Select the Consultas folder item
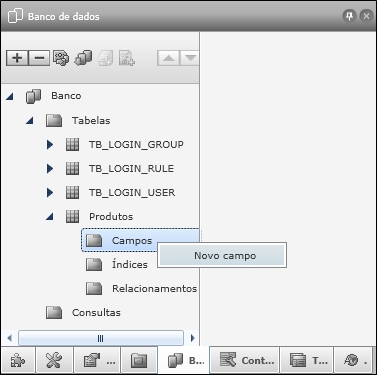This screenshot has height=375, width=377. tap(96, 313)
